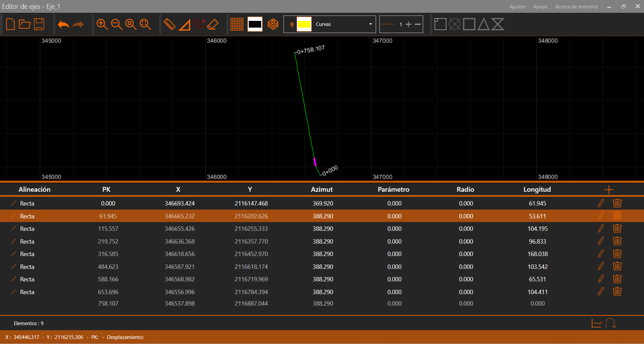Click the Alineación column header
Viewport: 644px width, 344px height.
click(34, 189)
